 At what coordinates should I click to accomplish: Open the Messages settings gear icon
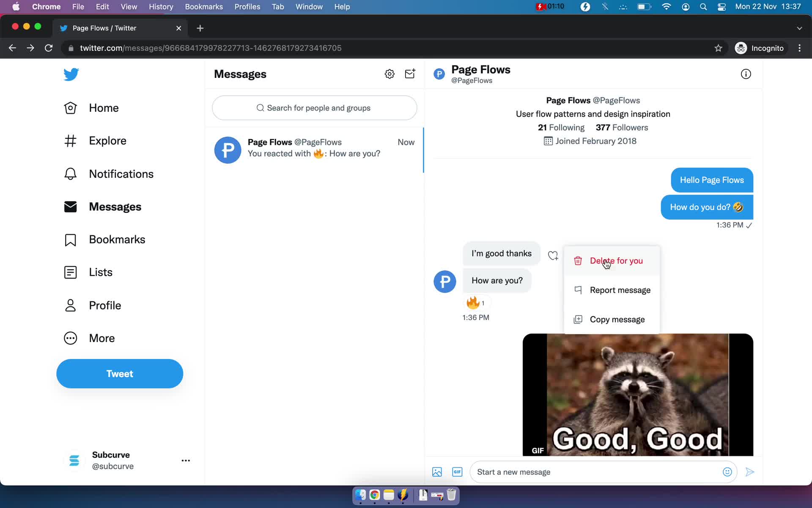[x=390, y=74]
